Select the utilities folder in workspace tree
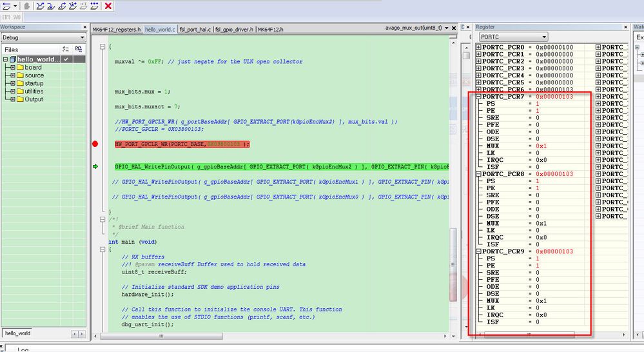The image size is (644, 352). click(34, 91)
